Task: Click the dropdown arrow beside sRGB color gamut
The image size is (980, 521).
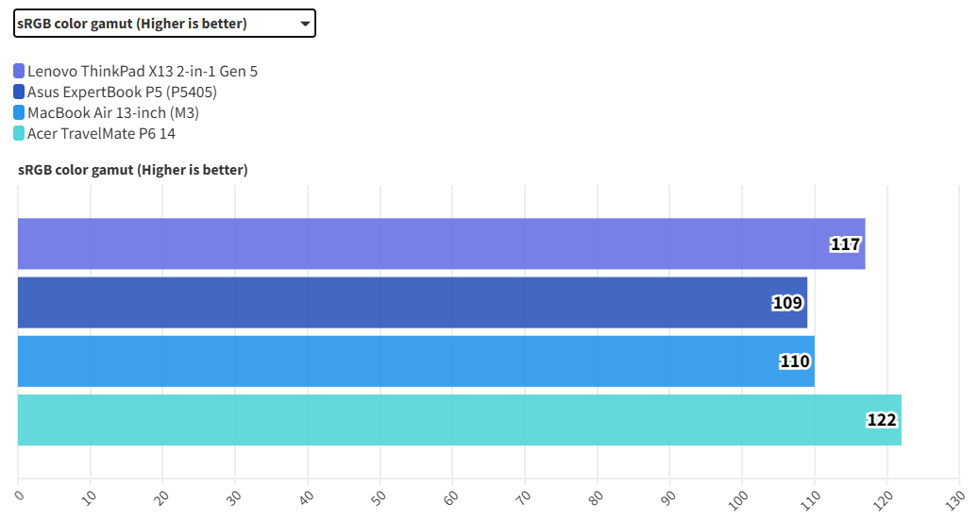Action: point(304,24)
